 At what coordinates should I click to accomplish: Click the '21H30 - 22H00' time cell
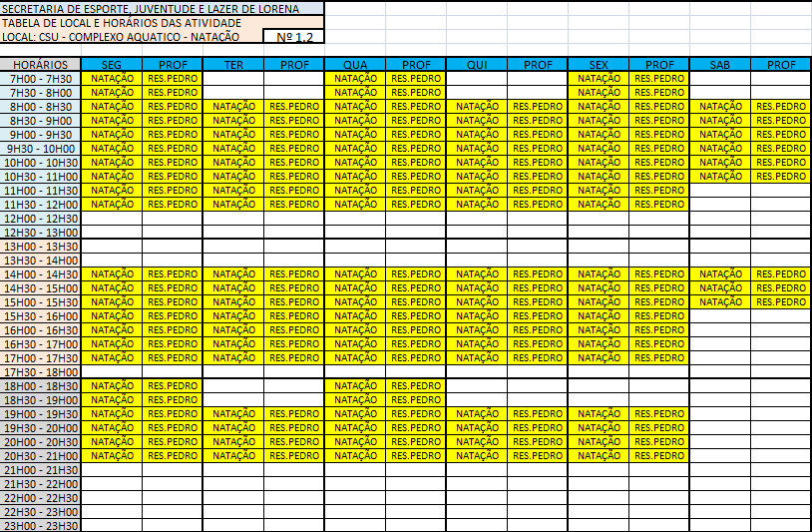(40, 484)
